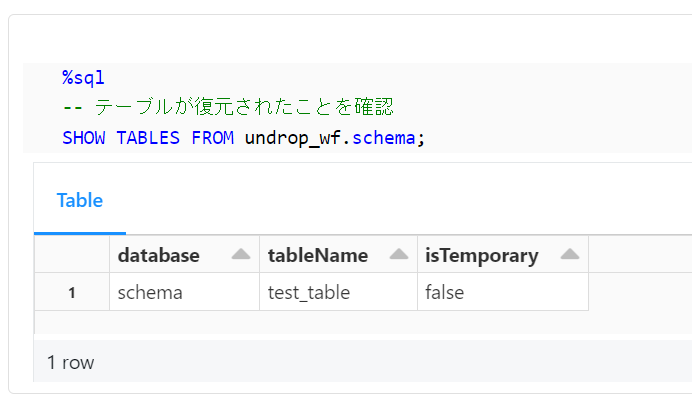Select row number 1 in results
The width and height of the screenshot is (692, 411).
tap(72, 292)
